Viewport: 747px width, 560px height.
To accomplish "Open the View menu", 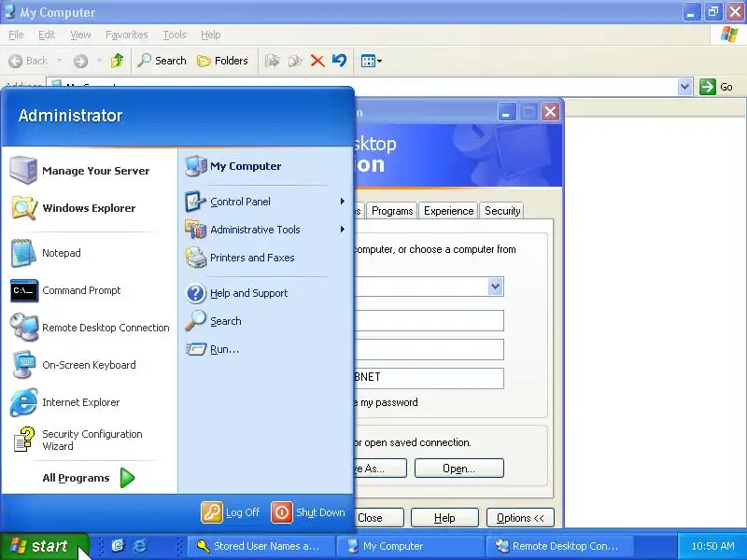I will 80,35.
